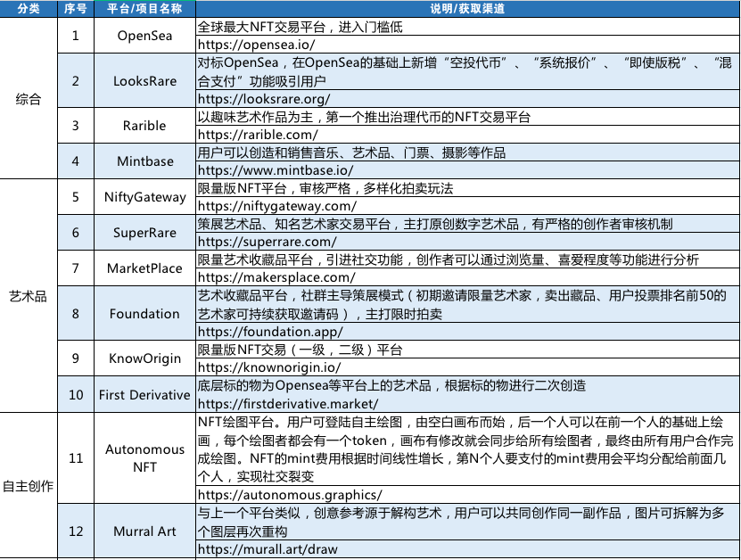Click the 以趣味艺术作品为主 description

pyautogui.click(x=467, y=117)
